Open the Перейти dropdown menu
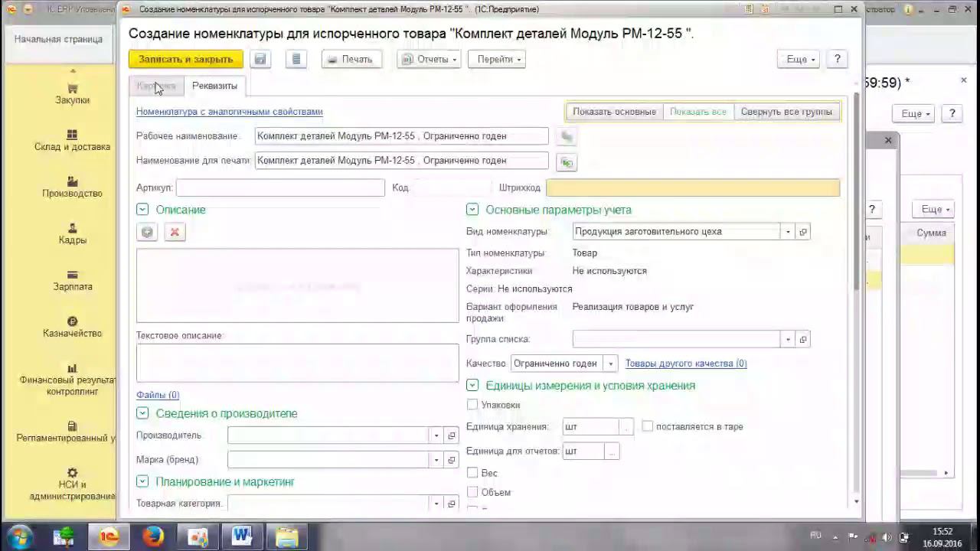Screen dimensions: 980x551 pos(497,59)
